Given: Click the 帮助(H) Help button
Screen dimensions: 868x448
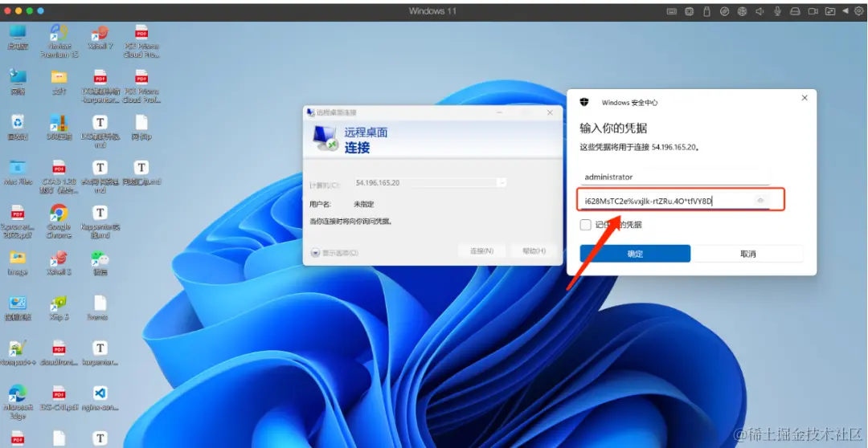Looking at the screenshot, I should [534, 251].
